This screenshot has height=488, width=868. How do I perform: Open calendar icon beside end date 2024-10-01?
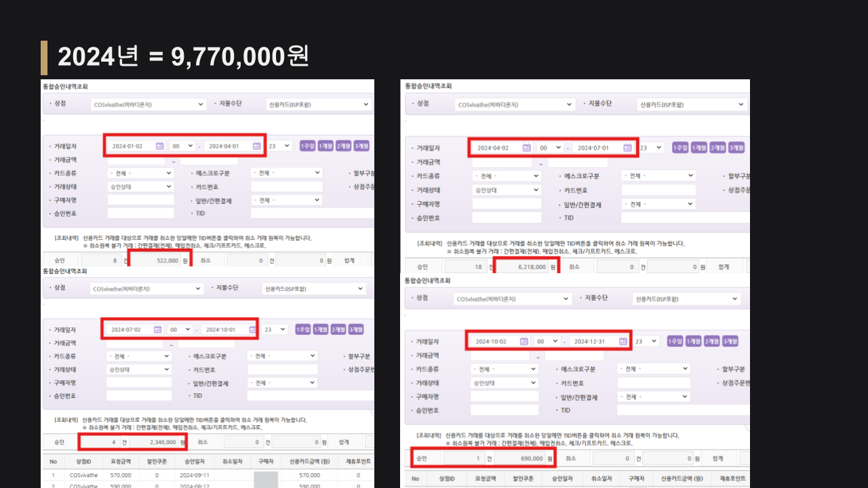[253, 329]
